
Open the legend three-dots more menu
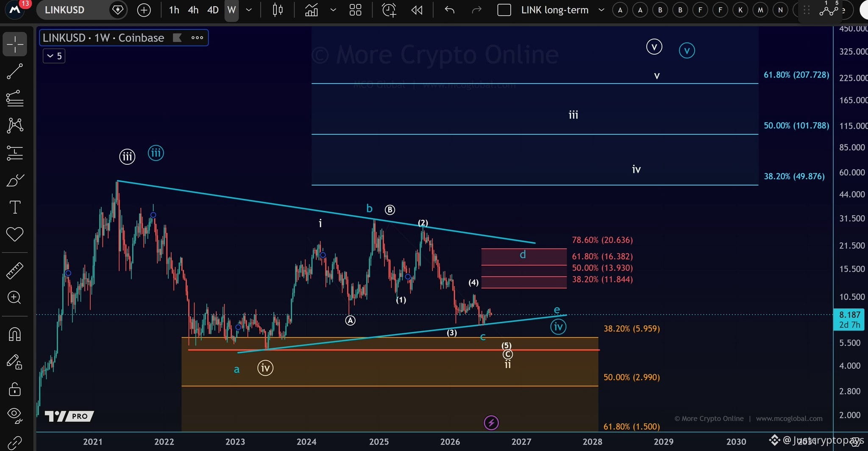pyautogui.click(x=197, y=38)
